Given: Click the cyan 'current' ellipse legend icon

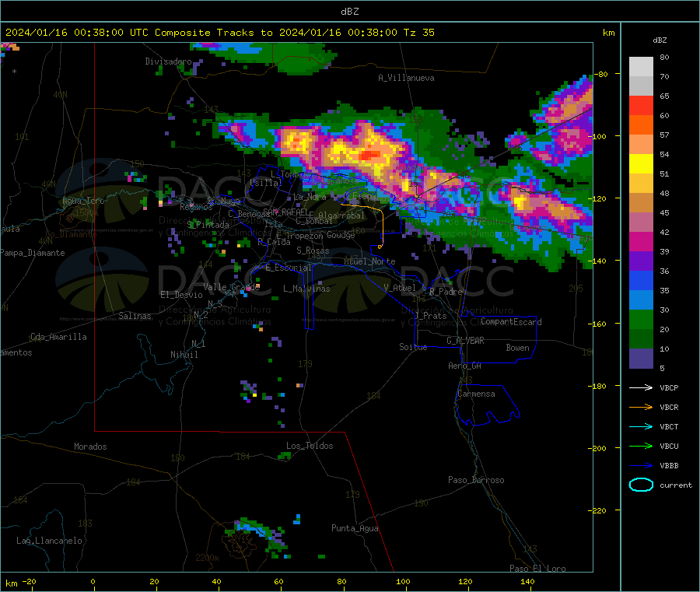Looking at the screenshot, I should click(x=641, y=485).
